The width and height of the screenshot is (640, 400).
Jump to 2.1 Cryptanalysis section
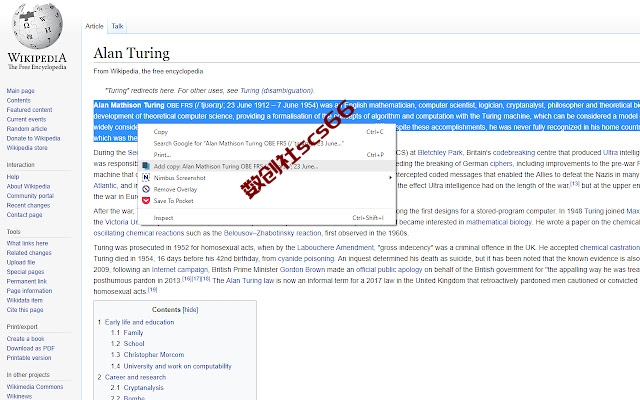143,388
